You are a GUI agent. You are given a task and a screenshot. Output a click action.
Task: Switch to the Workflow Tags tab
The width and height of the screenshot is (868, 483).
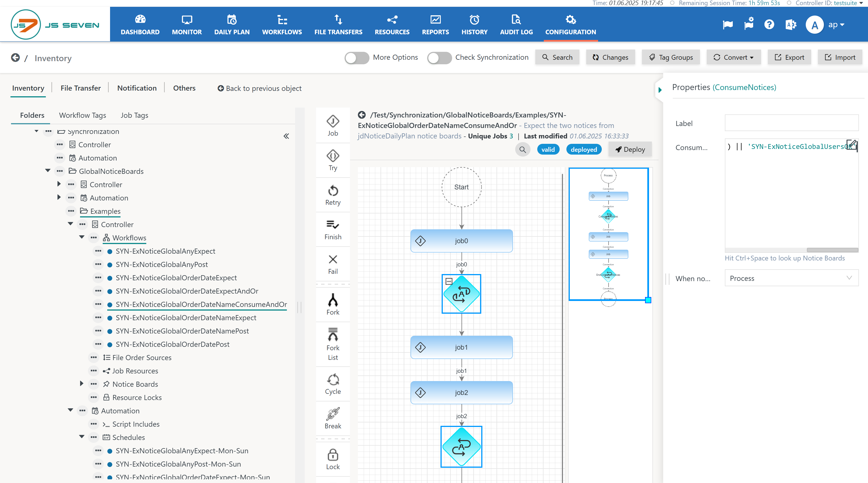click(x=83, y=115)
